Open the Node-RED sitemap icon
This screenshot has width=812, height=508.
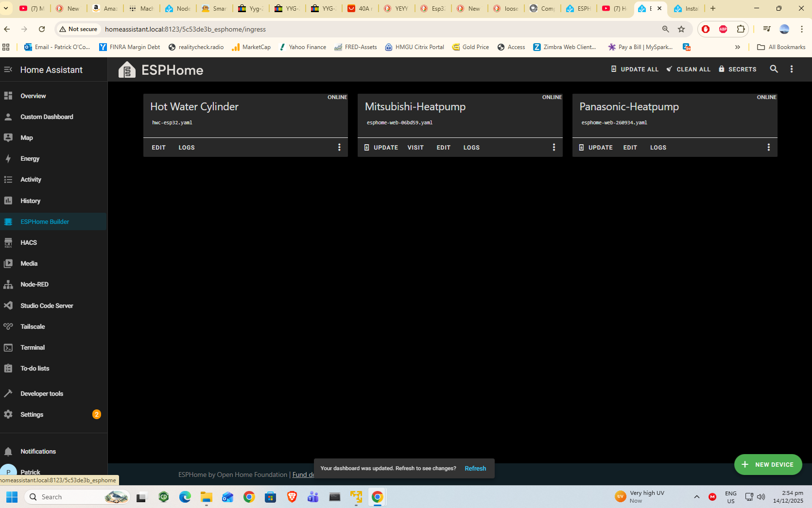(x=8, y=284)
